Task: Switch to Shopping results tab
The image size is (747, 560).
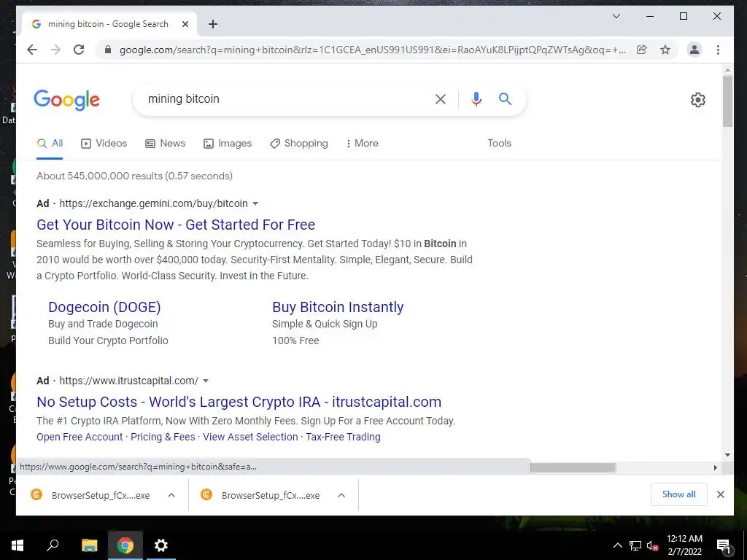Action: pos(298,144)
